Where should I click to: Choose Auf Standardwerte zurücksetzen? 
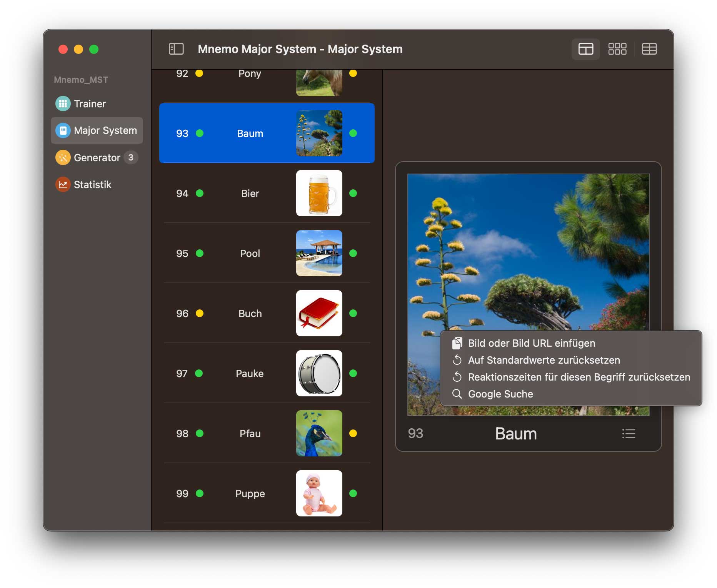coord(544,360)
